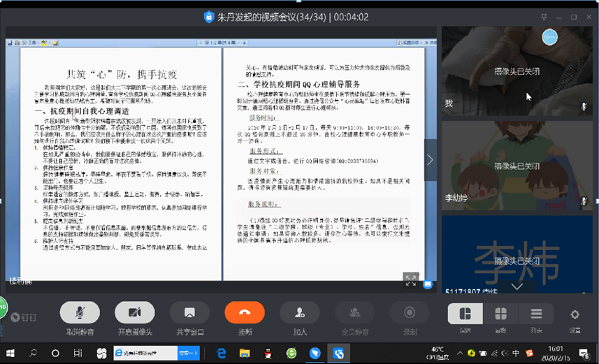Click microphone muted icon on my tile

tap(584, 107)
